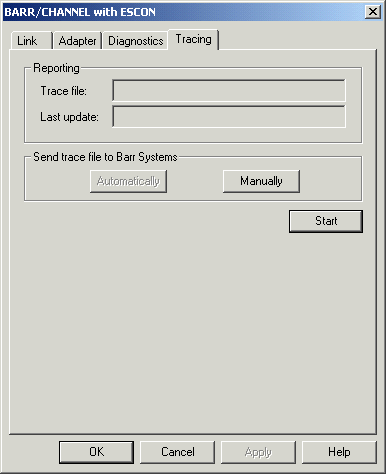Viewport: 386px width, 474px height.
Task: Click the Tracing tab
Action: point(193,39)
